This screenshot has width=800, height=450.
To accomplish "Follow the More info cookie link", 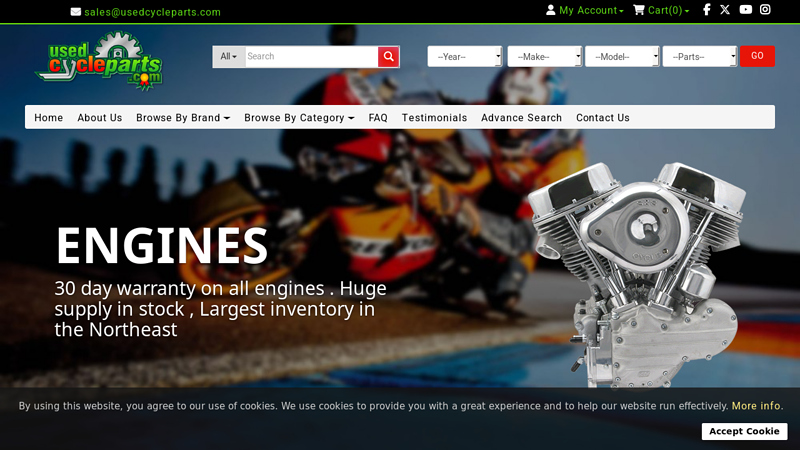I will (756, 406).
